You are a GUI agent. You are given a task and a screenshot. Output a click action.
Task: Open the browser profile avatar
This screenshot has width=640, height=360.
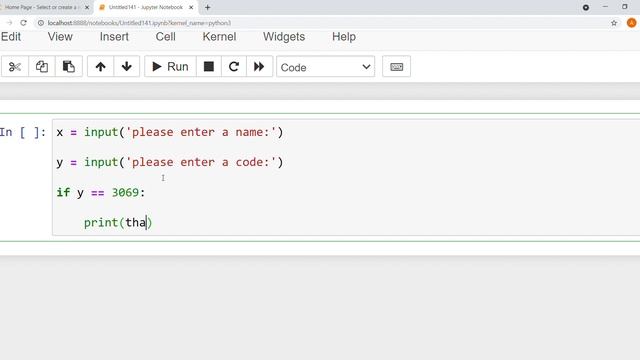tap(631, 23)
